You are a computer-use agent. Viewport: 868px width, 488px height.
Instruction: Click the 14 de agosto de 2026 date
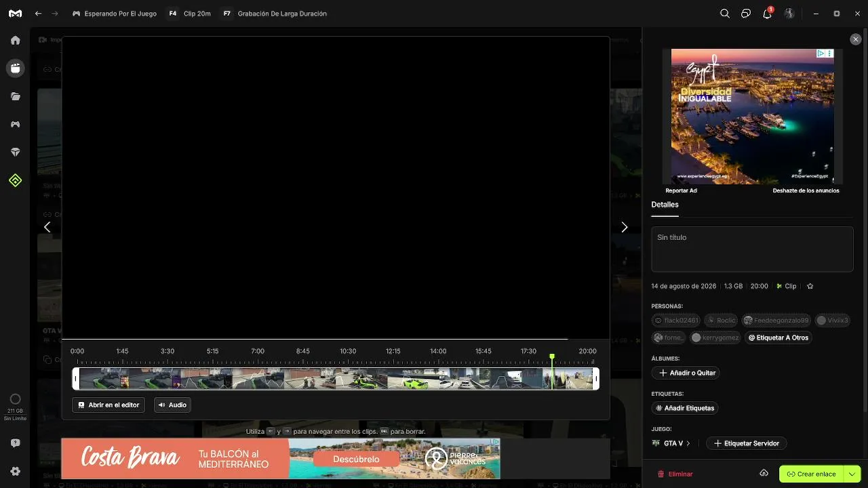pos(684,287)
